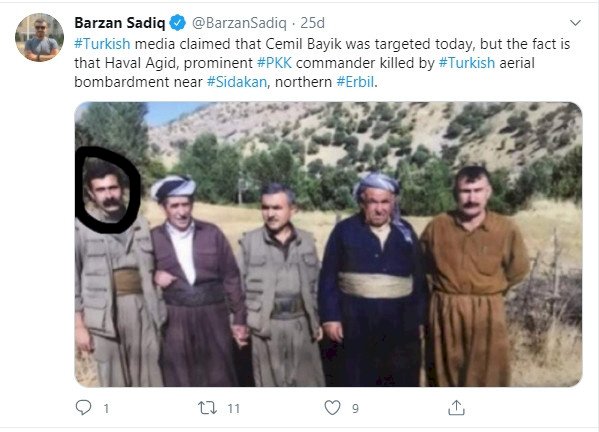The width and height of the screenshot is (599, 432).
Task: Click the retweet count 11
Action: pos(233,409)
